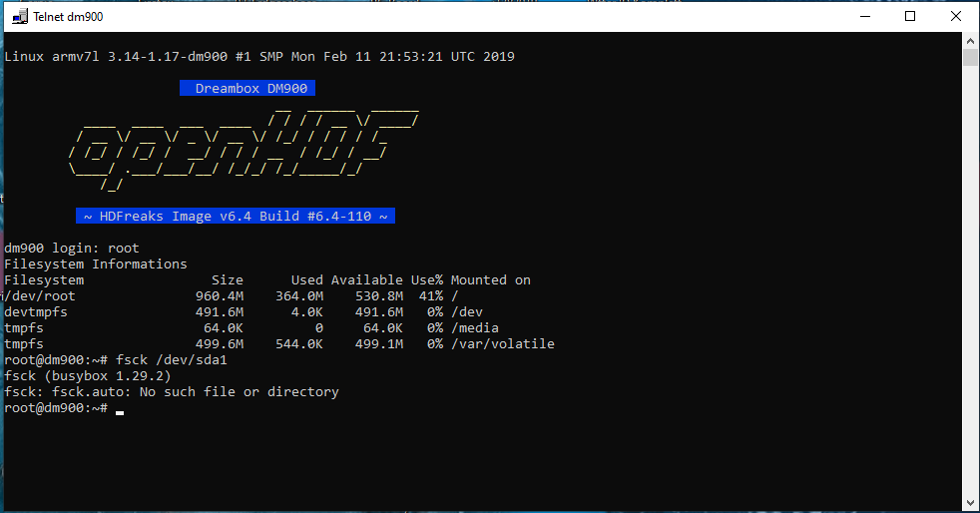Minimize the Telnet dm900 window

coord(865,16)
